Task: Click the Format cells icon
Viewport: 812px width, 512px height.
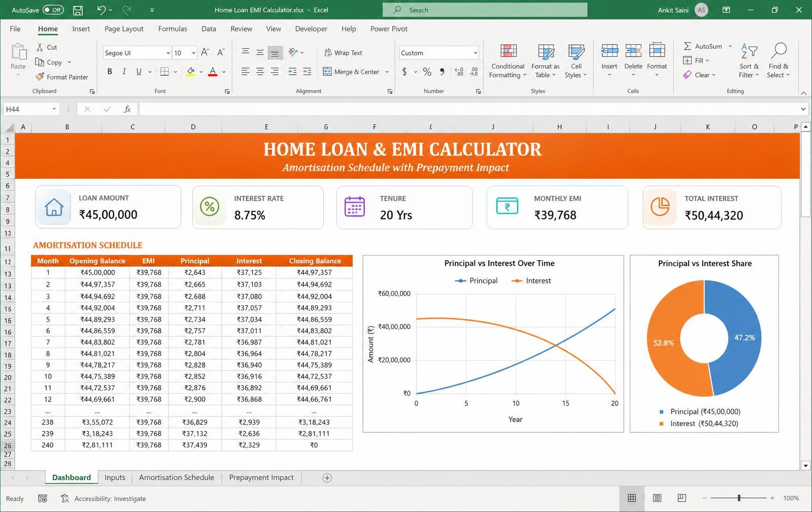Action: (657, 50)
